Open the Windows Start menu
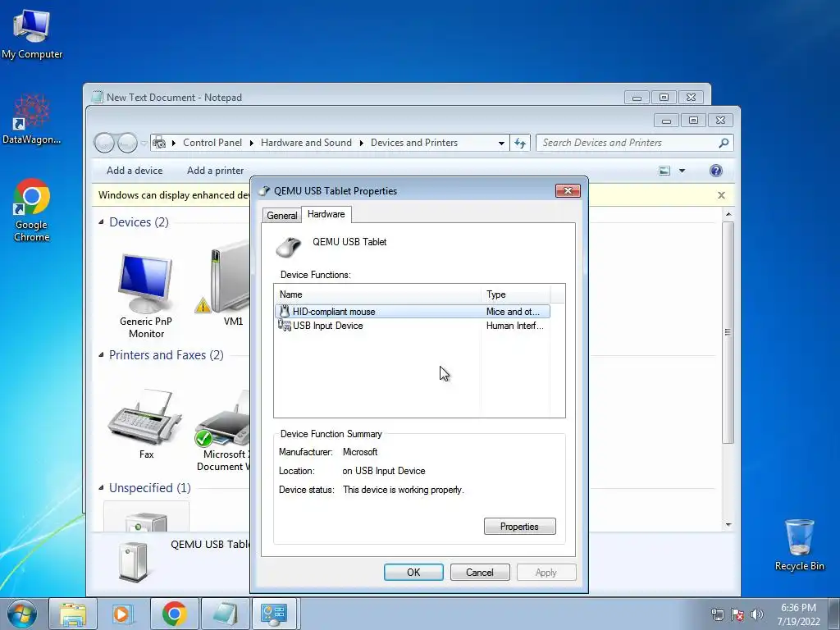Viewport: 840px width, 630px height. [x=22, y=614]
